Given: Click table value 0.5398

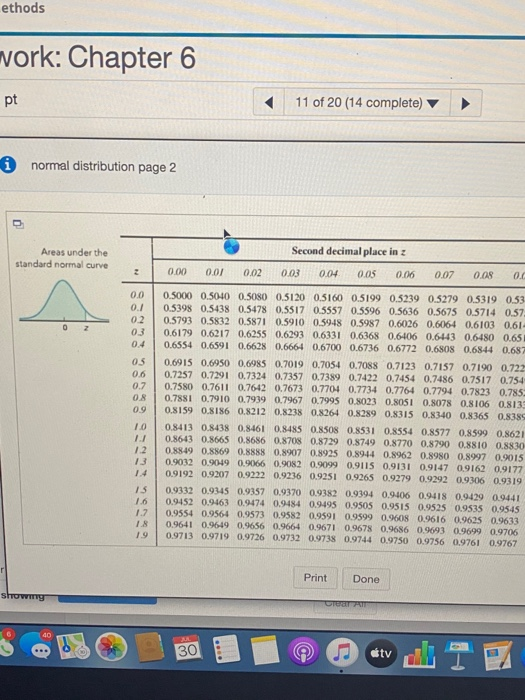Looking at the screenshot, I should pos(177,308).
